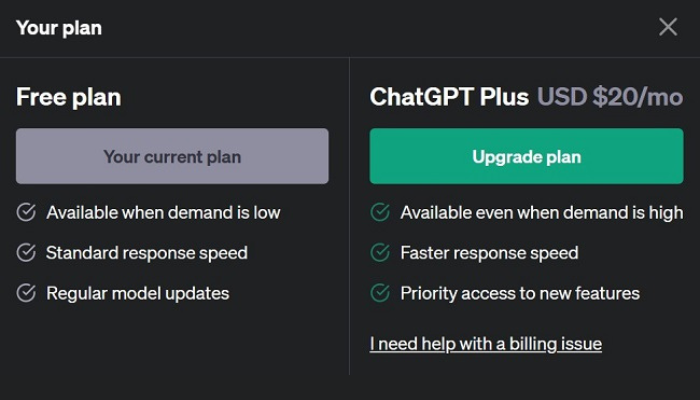The width and height of the screenshot is (700, 400).
Task: Click the "Available when demand is low" text
Action: point(163,212)
